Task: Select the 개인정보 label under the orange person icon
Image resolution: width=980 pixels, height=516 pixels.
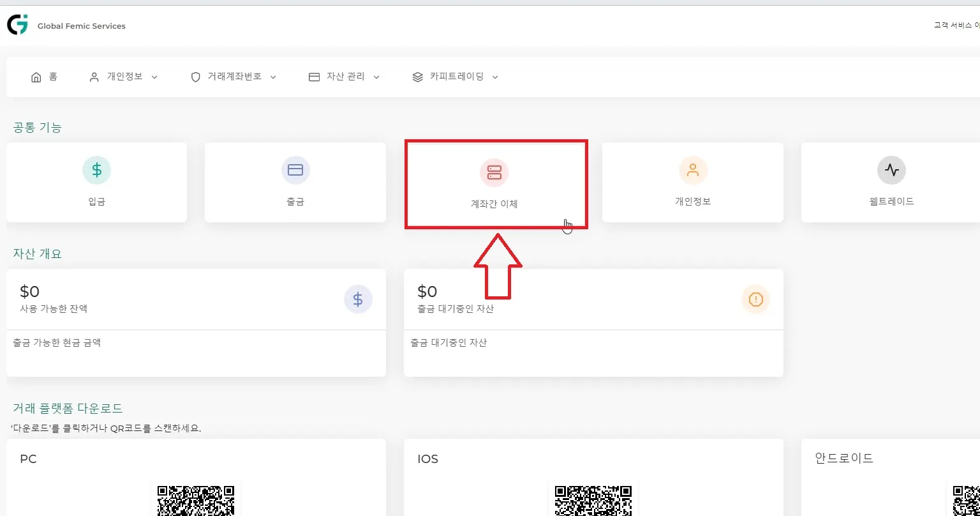Action: (693, 201)
